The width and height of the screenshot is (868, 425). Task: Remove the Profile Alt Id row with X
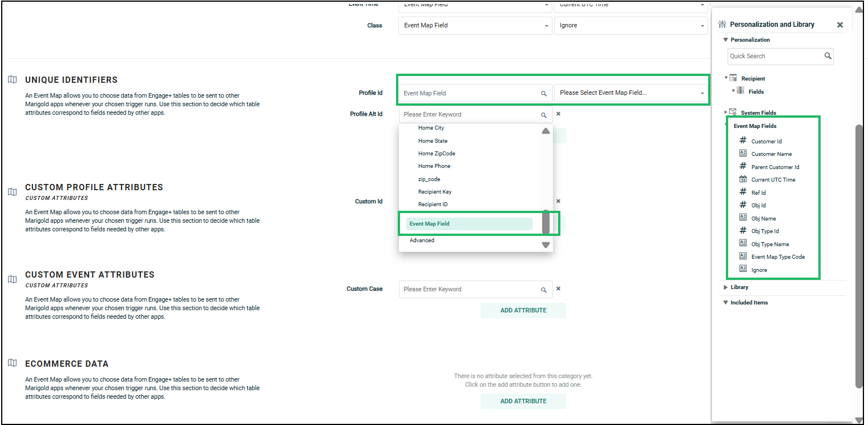(x=558, y=114)
